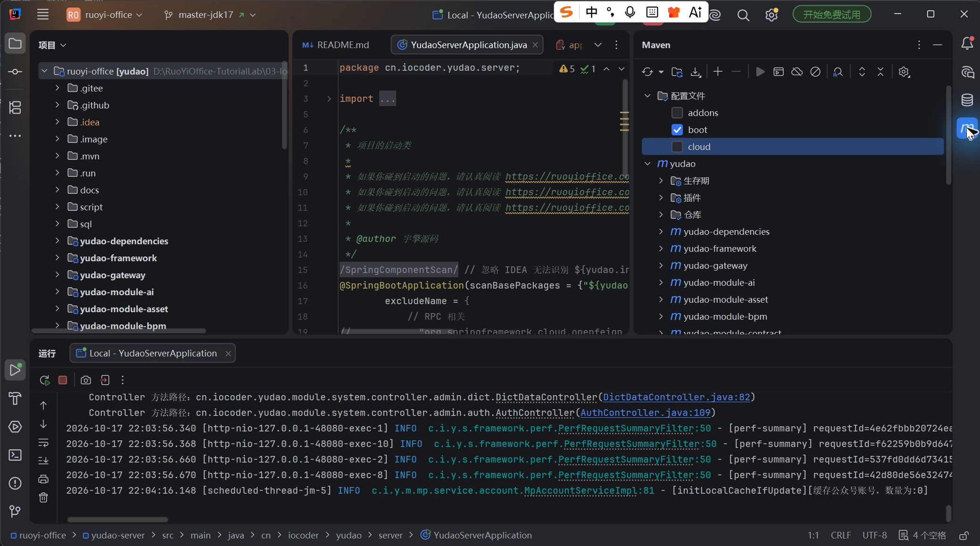The height and width of the screenshot is (546, 980).
Task: Uncheck the boot Maven profile checkbox
Action: (677, 130)
